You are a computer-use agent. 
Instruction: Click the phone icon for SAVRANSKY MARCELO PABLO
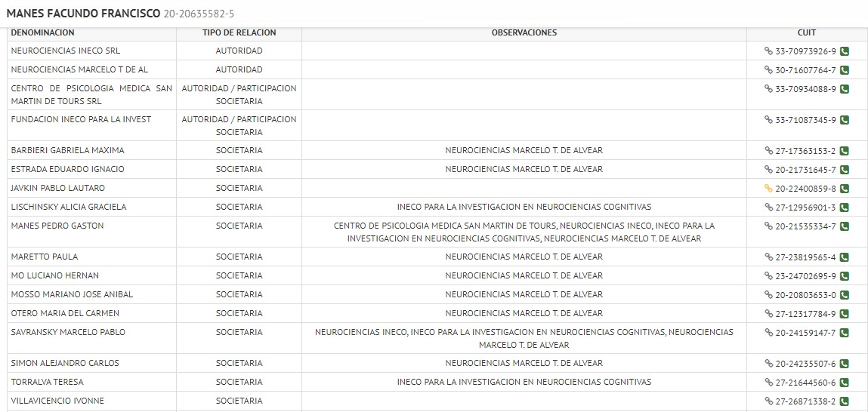[x=844, y=333]
